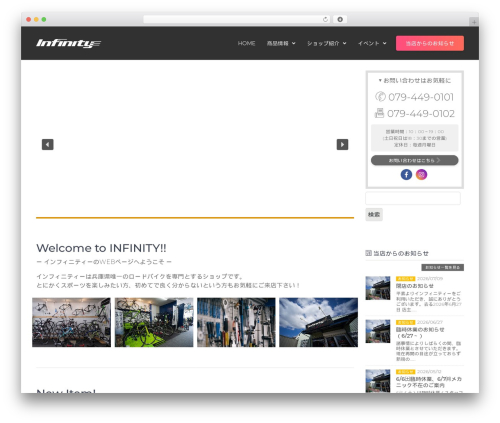
Task: Click the 検索 search button
Action: click(374, 214)
